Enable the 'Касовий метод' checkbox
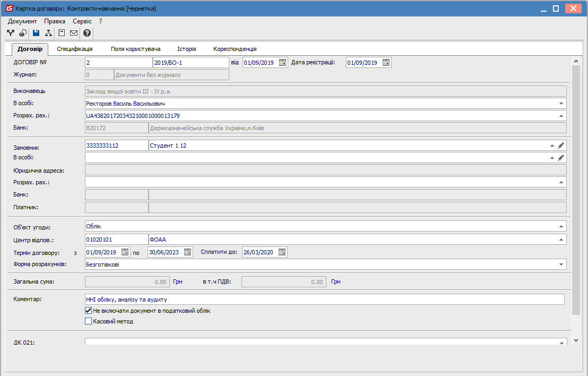Image resolution: width=588 pixels, height=376 pixels. tap(89, 321)
